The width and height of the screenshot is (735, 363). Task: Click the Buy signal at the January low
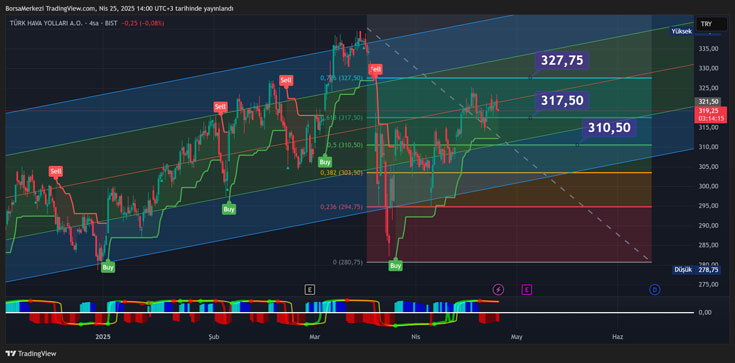coord(108,267)
